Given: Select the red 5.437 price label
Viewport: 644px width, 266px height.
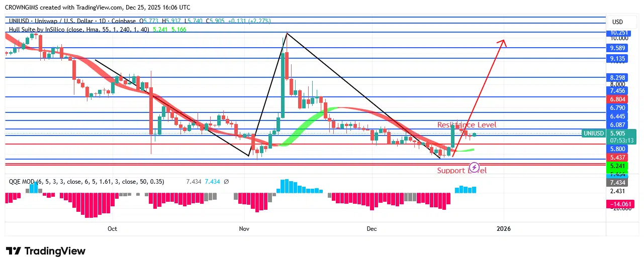Looking at the screenshot, I should (x=618, y=158).
